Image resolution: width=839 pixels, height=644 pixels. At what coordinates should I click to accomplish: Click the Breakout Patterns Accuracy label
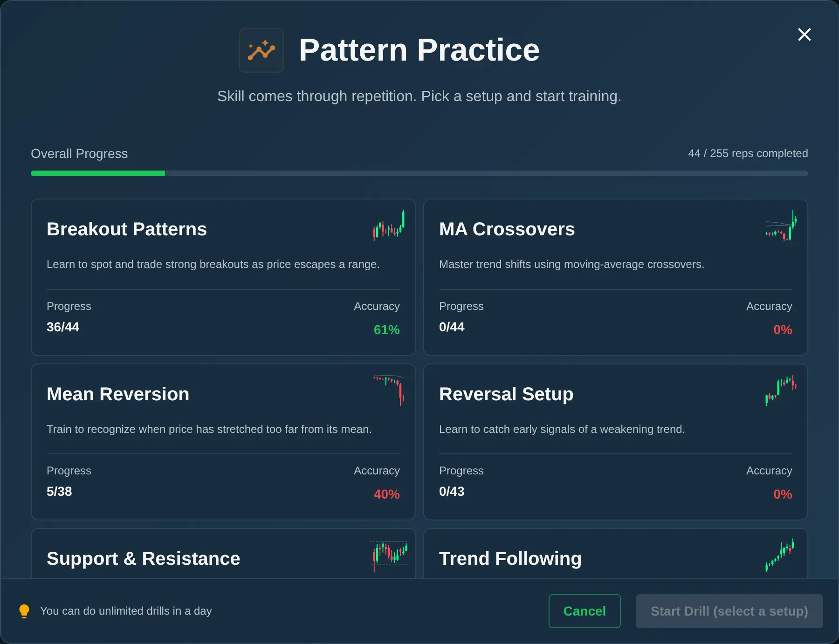pos(377,306)
